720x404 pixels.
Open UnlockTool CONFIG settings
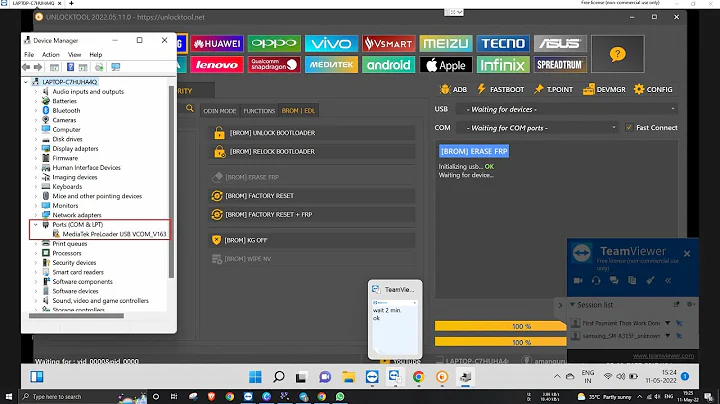[653, 90]
